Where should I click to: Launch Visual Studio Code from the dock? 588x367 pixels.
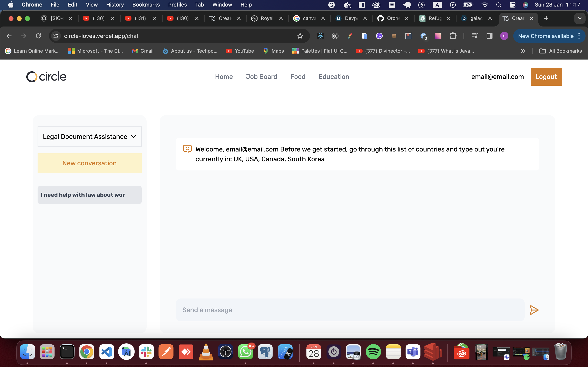point(107,352)
